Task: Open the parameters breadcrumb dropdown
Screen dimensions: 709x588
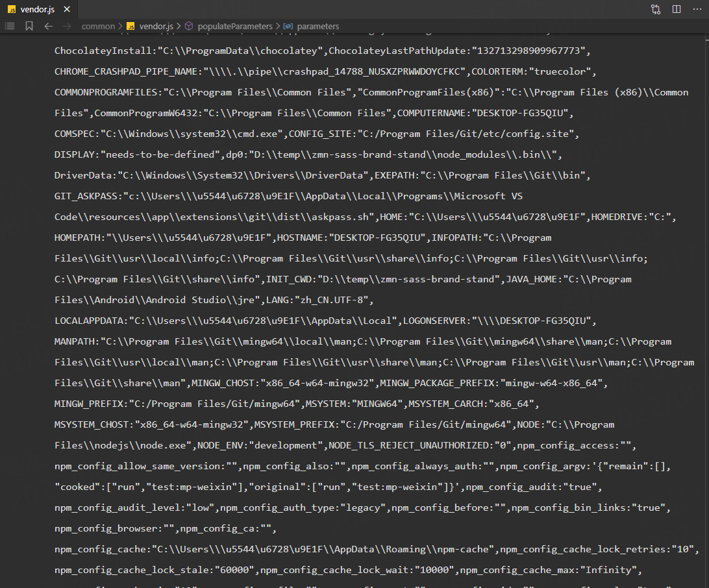Action: [x=317, y=26]
